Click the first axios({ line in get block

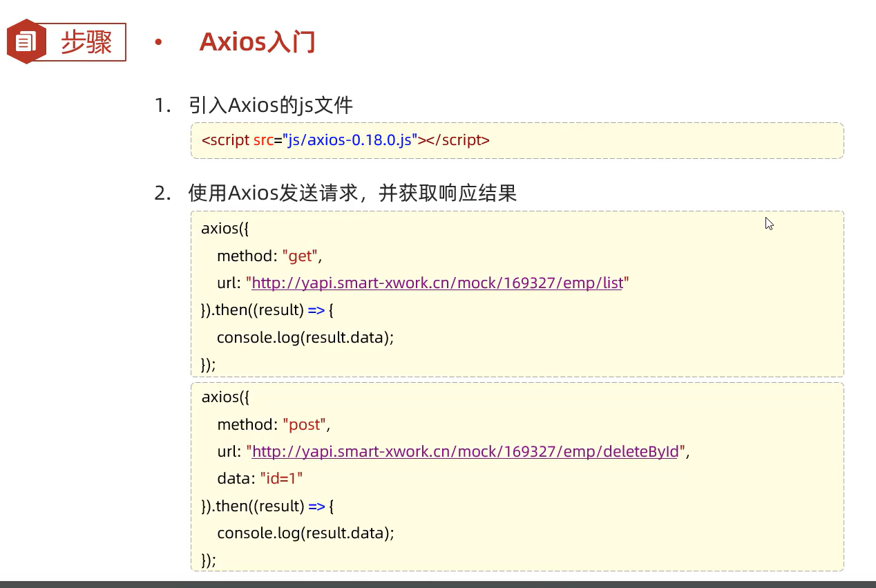click(x=225, y=229)
